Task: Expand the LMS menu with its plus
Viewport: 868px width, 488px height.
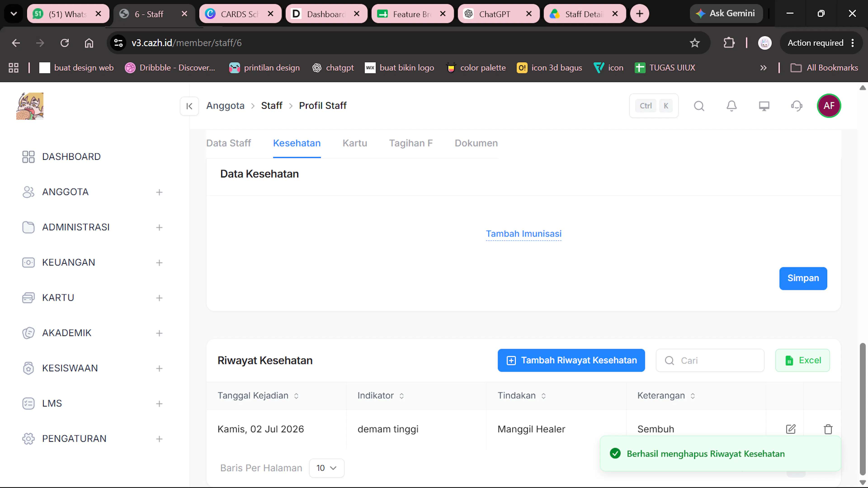Action: (x=159, y=404)
